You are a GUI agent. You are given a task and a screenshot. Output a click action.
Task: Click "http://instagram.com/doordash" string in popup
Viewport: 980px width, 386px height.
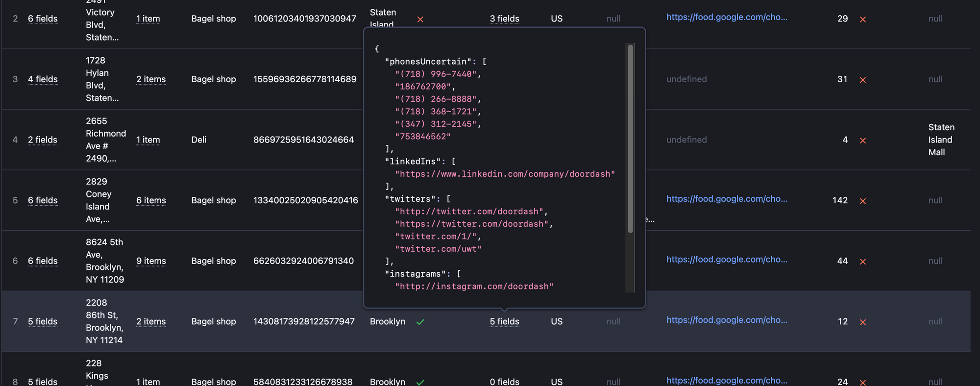click(x=474, y=287)
